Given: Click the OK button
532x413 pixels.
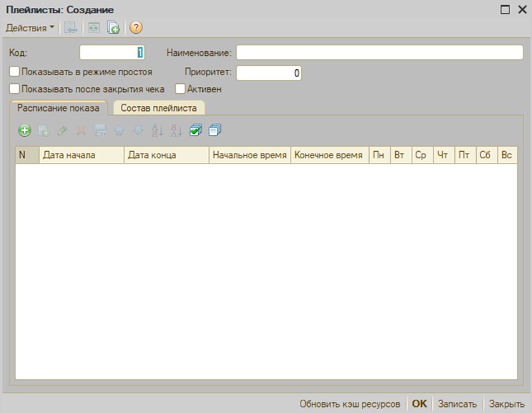Looking at the screenshot, I should click(x=420, y=404).
